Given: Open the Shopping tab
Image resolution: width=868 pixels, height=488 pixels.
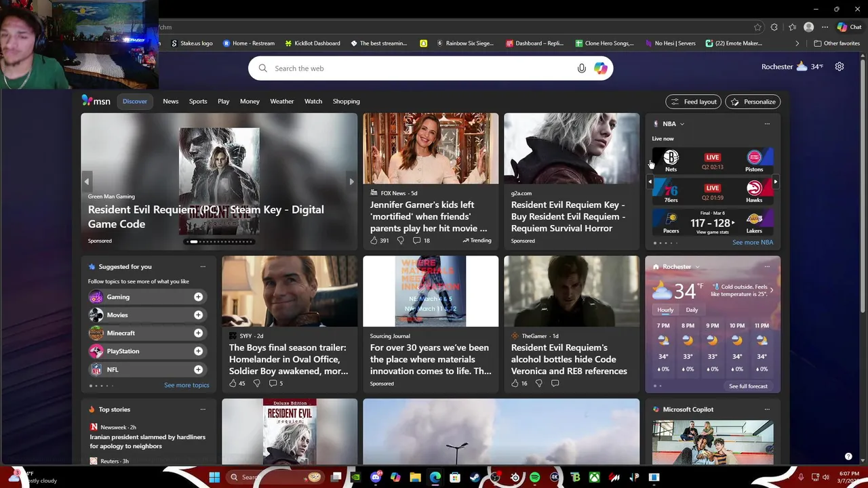Looking at the screenshot, I should click(x=347, y=101).
